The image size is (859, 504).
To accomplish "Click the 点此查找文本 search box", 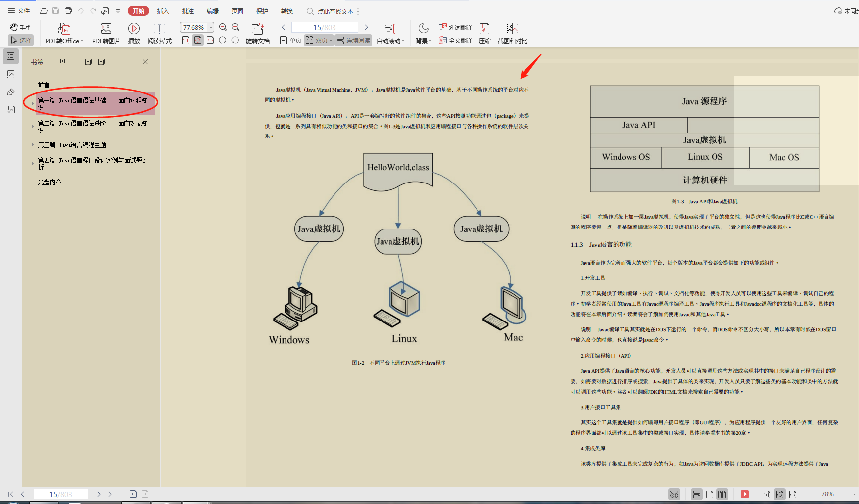I will point(330,11).
